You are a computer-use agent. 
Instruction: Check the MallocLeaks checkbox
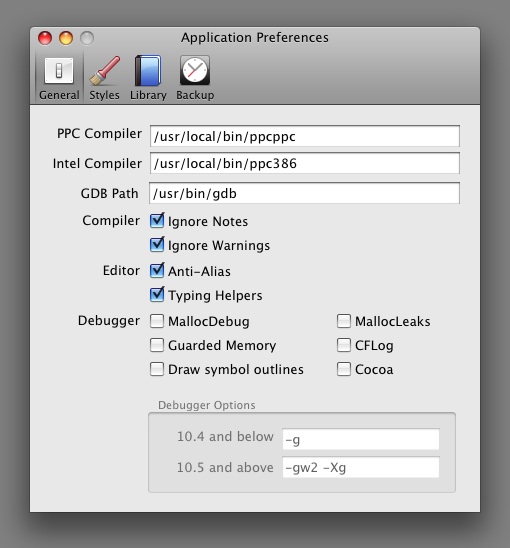(x=344, y=321)
